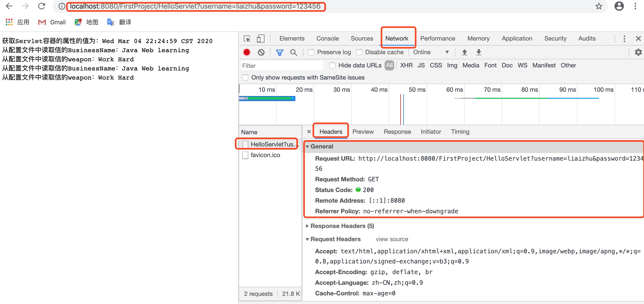Open network settings gear icon

(638, 52)
